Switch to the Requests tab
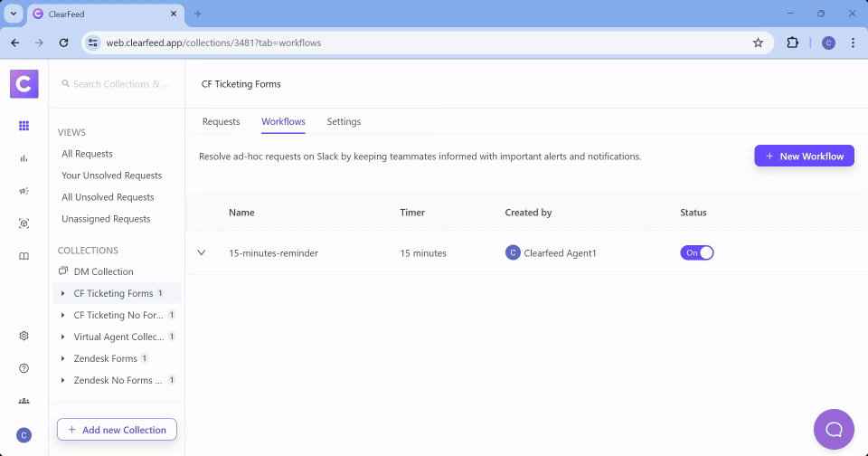 click(221, 122)
